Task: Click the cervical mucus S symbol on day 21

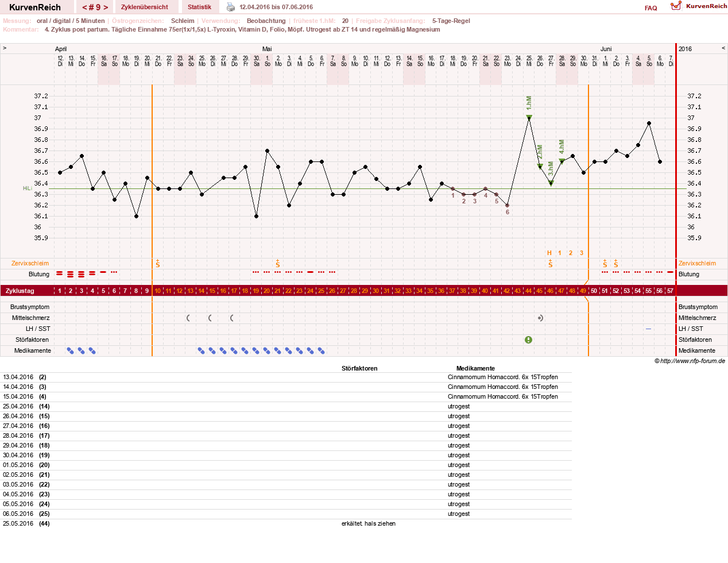Action: point(278,264)
